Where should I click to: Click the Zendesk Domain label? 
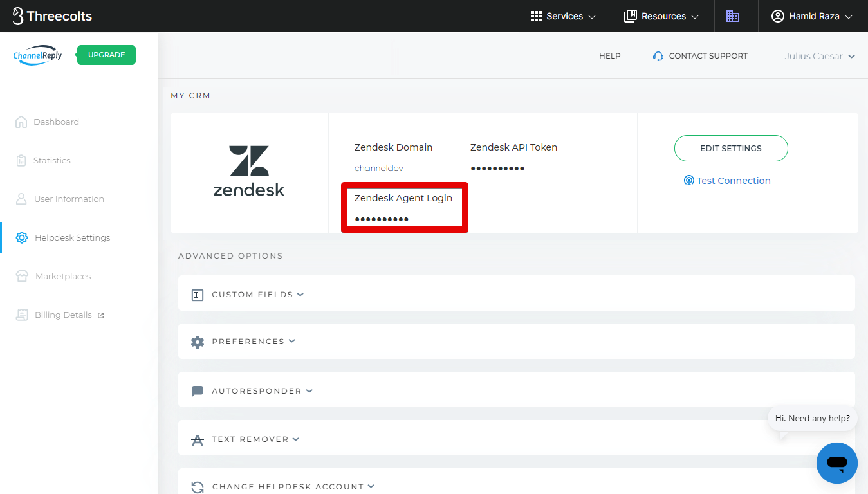coord(393,147)
